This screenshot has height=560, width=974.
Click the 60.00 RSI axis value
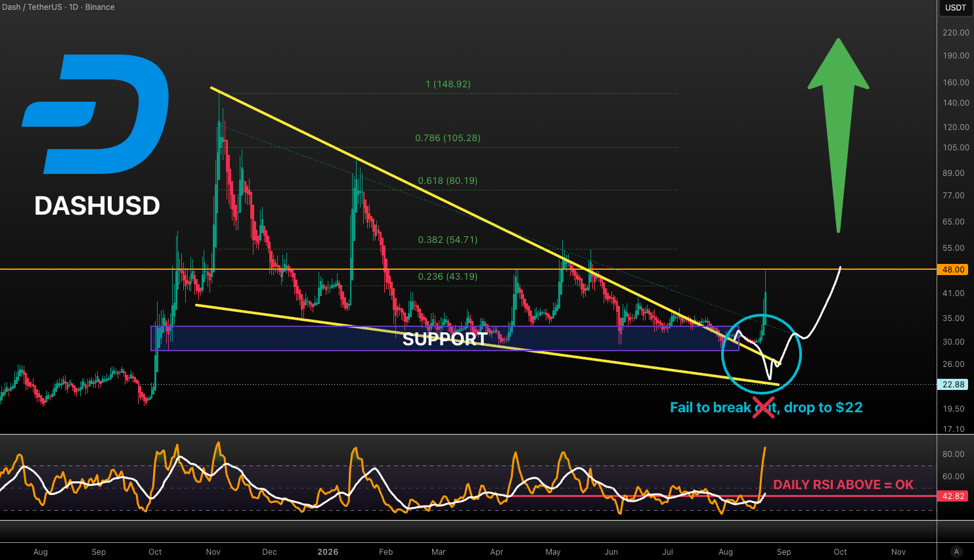(x=954, y=477)
